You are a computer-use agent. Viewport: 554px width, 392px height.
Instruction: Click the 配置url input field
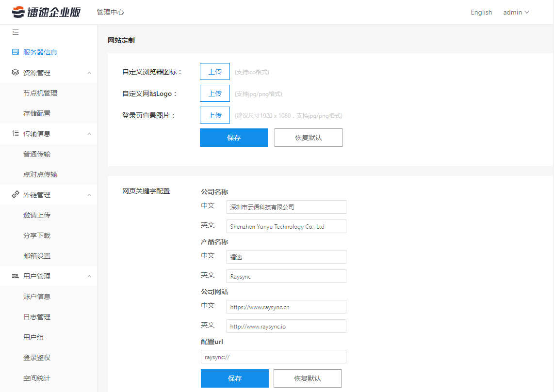[x=273, y=356]
